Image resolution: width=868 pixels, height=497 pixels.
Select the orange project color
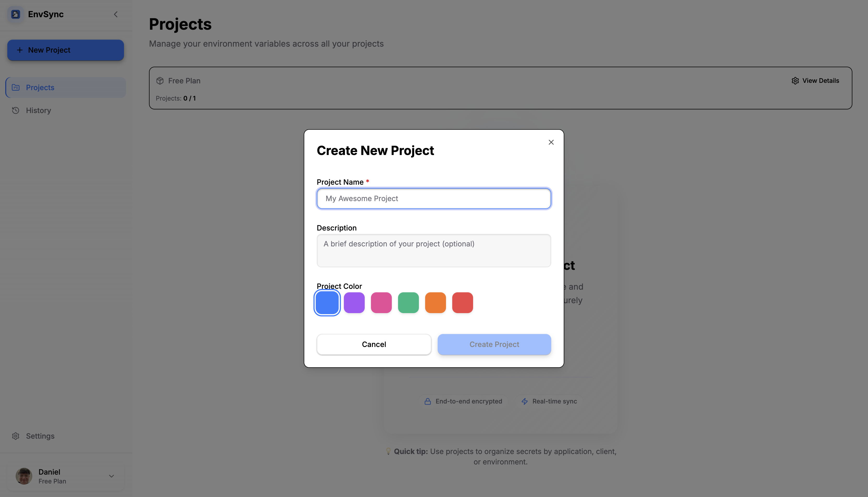435,302
